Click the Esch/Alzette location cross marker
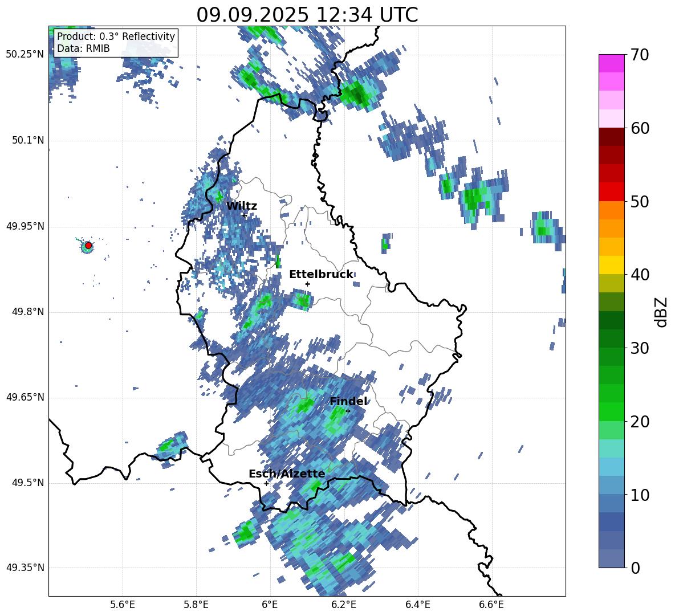The height and width of the screenshot is (616, 675). coord(266,483)
